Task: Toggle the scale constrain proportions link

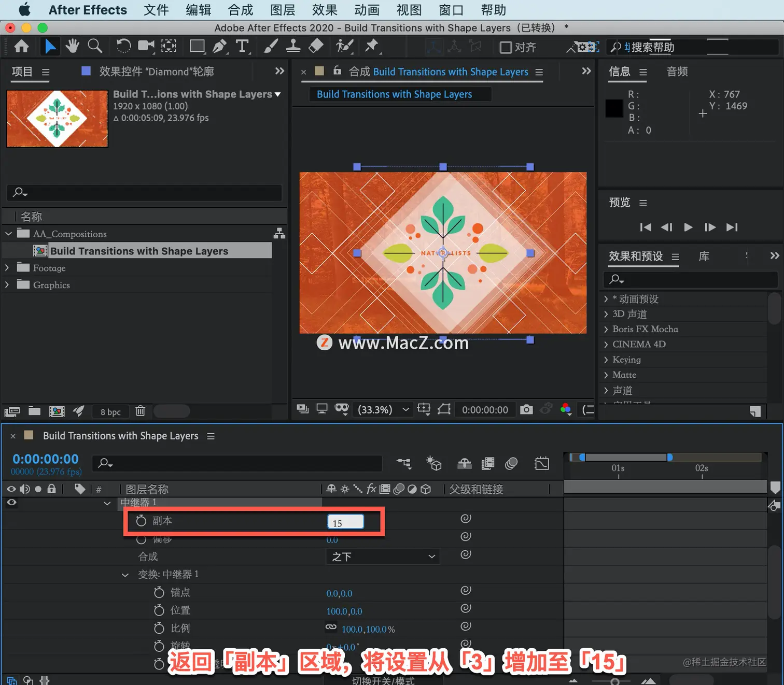Action: point(331,627)
